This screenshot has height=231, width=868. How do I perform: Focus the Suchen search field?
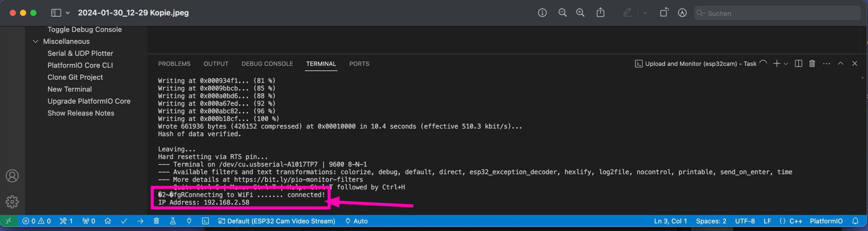pos(777,13)
